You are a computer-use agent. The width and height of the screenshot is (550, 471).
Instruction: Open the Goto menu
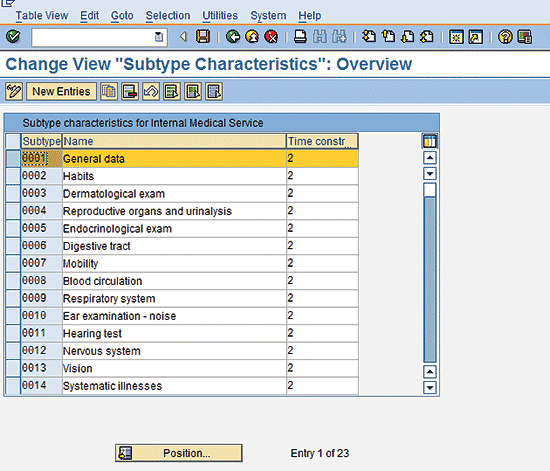[122, 16]
